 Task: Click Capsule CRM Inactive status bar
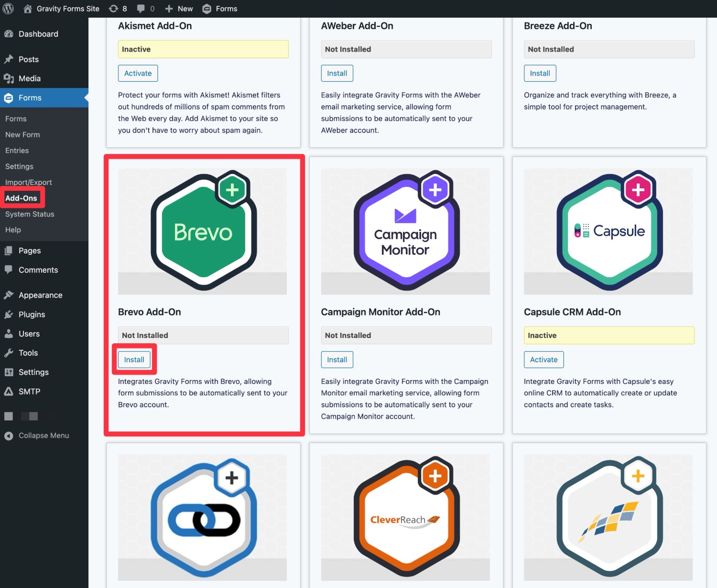point(609,336)
